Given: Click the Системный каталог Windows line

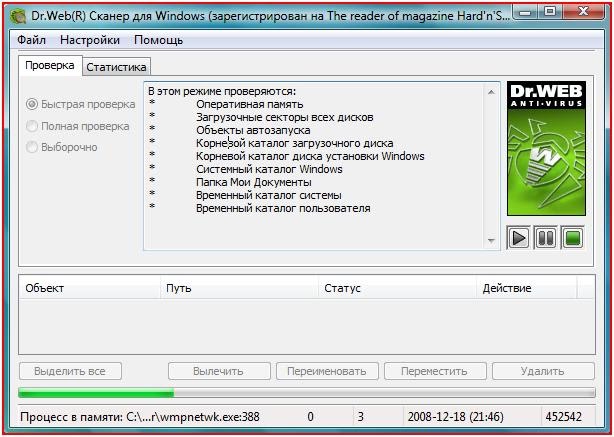Looking at the screenshot, I should (x=269, y=169).
